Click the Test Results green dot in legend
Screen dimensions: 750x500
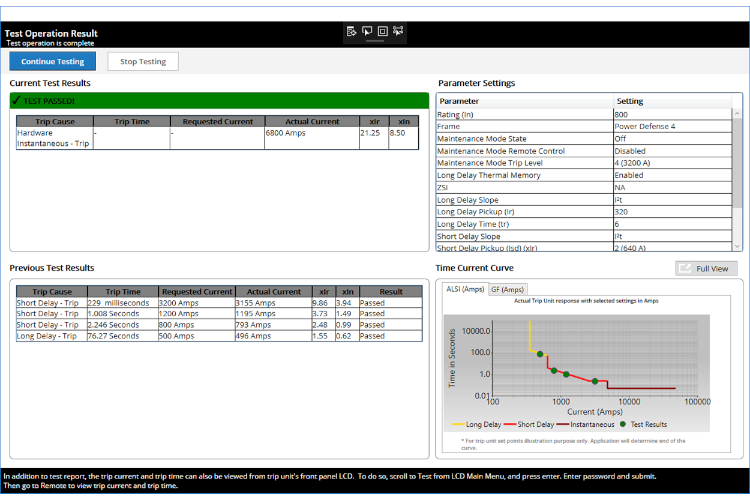click(x=624, y=425)
